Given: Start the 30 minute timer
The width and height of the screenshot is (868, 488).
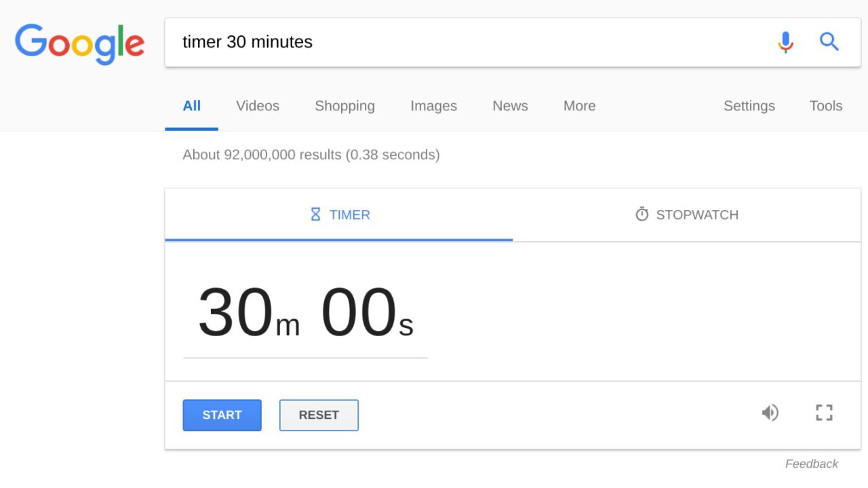Looking at the screenshot, I should [x=222, y=415].
